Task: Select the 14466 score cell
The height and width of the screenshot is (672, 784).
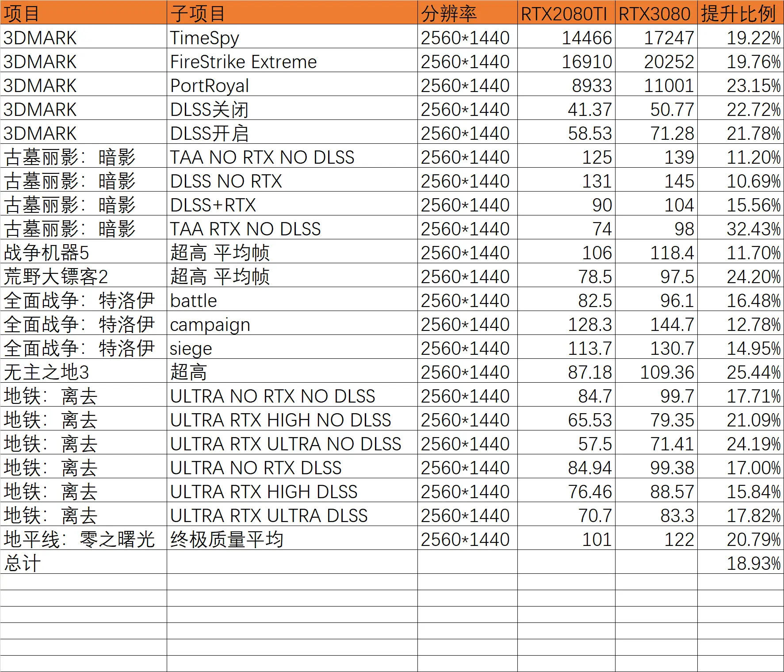Action: [x=566, y=38]
